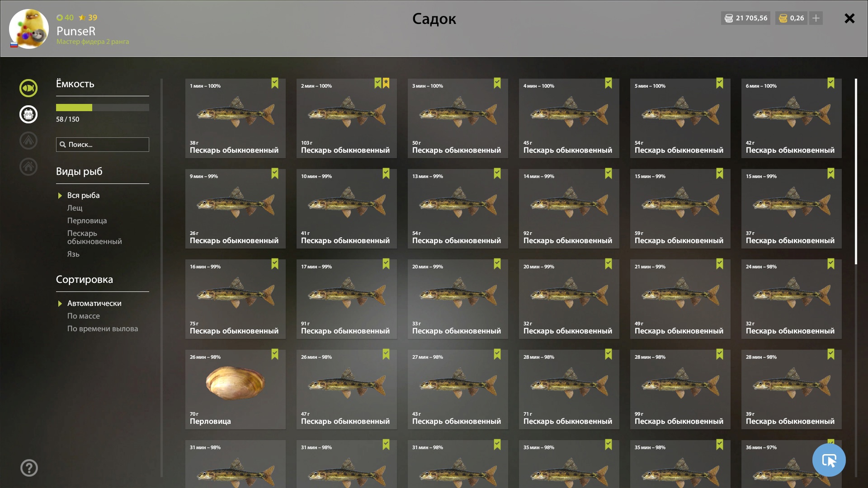
Task: Click the gold coins balance icon
Action: pos(783,18)
